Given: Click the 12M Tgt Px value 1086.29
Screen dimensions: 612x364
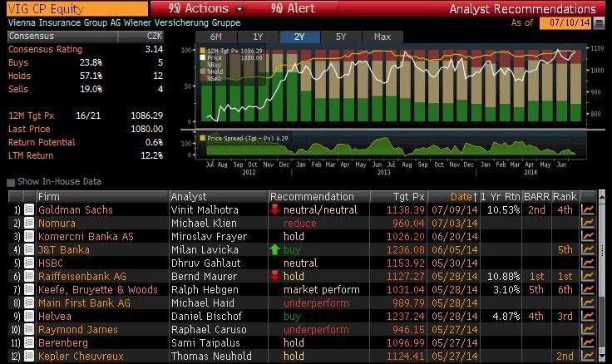Looking at the screenshot, I should [x=146, y=116].
